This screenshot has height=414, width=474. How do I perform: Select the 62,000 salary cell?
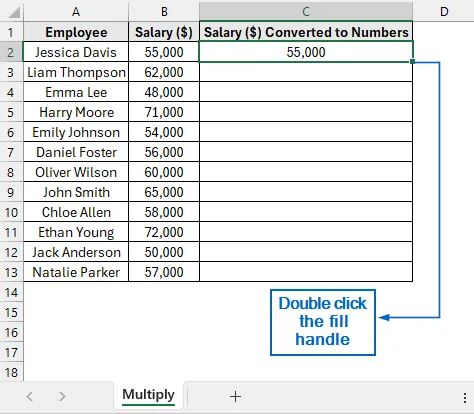tap(164, 72)
